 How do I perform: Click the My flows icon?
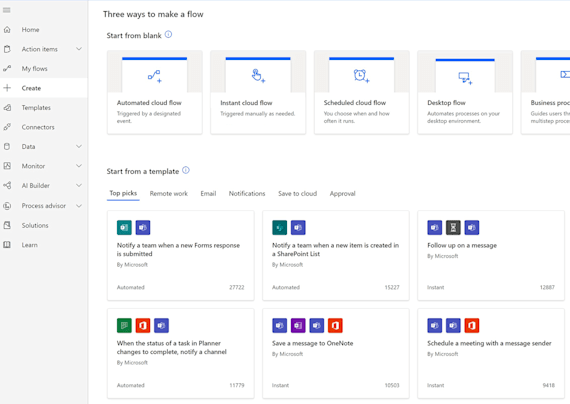pos(7,68)
